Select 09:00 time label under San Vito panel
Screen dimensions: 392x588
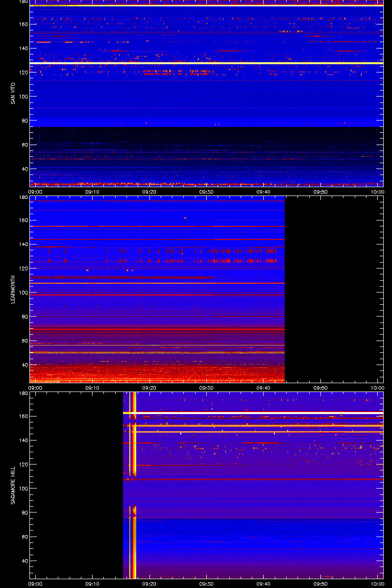point(36,192)
